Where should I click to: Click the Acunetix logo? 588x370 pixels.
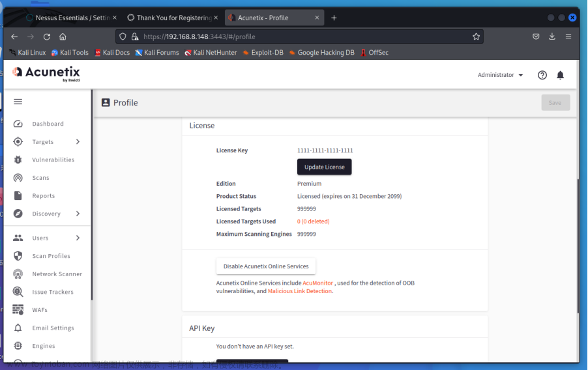[x=46, y=74]
